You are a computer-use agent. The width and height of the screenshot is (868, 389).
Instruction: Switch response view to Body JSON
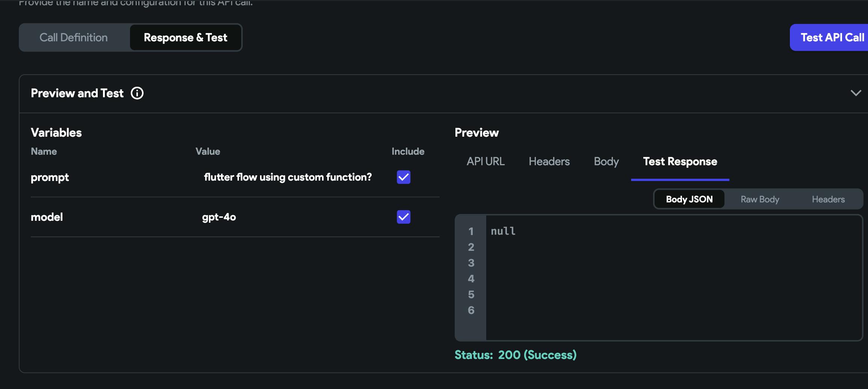tap(689, 199)
